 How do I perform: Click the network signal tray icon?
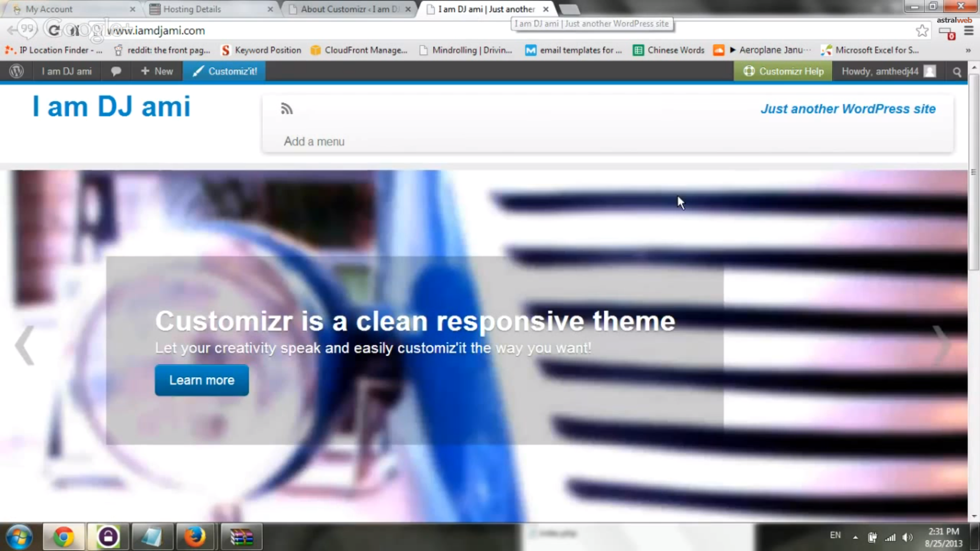[890, 537]
